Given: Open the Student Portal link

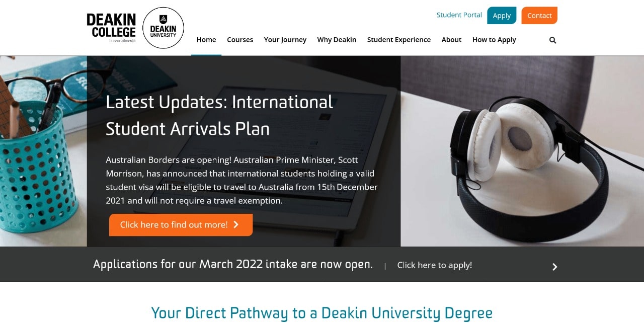Looking at the screenshot, I should pyautogui.click(x=459, y=15).
